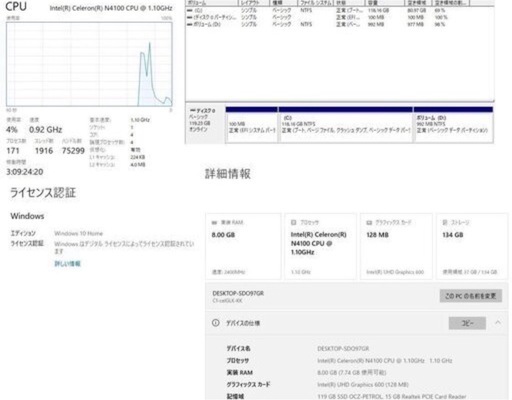Click the RAM icon on the 8.00 GB card
Image resolution: width=512 pixels, height=400 pixels.
point(214,222)
